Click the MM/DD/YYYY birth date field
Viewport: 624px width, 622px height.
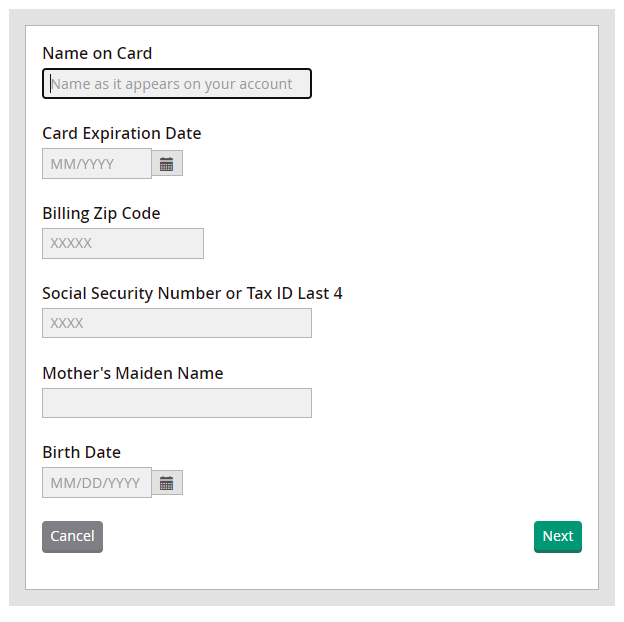(x=96, y=483)
